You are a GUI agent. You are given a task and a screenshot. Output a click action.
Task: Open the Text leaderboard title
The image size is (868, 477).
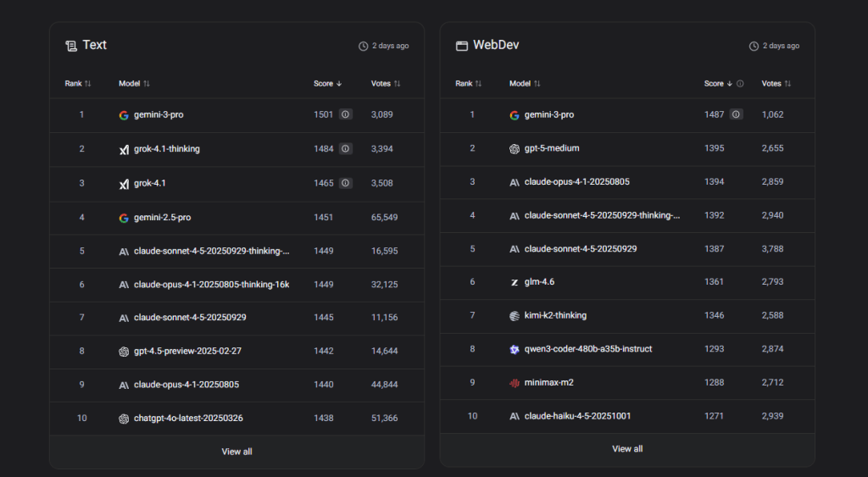[x=95, y=45]
